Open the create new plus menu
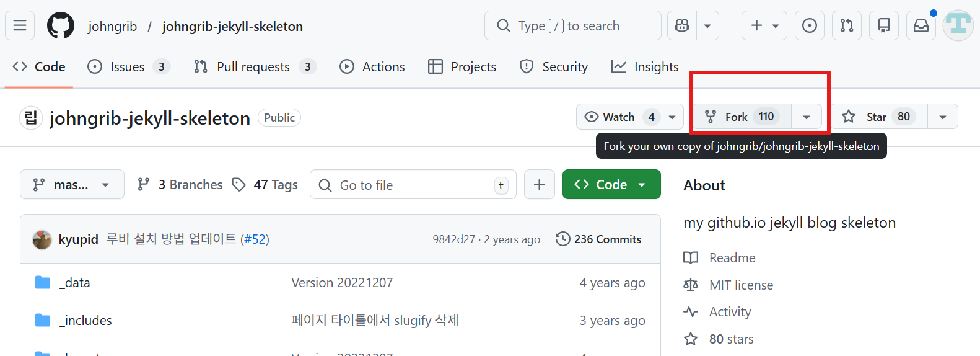The image size is (980, 356). click(x=764, y=25)
